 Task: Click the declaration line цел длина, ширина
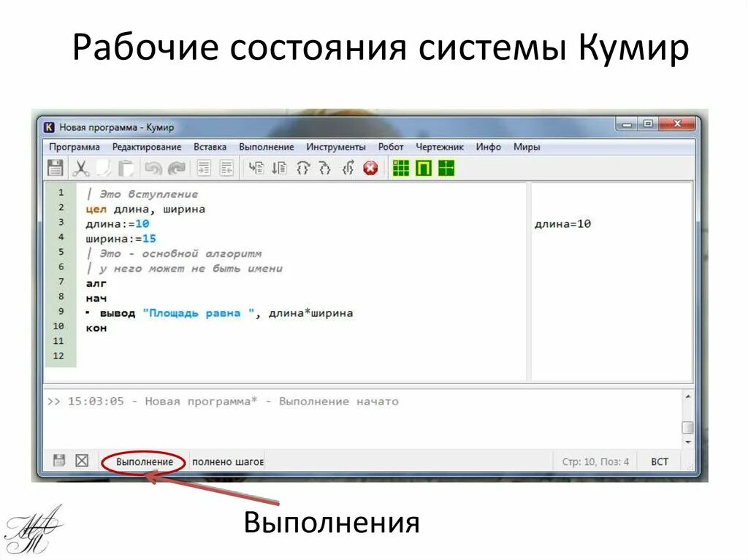coord(145,209)
